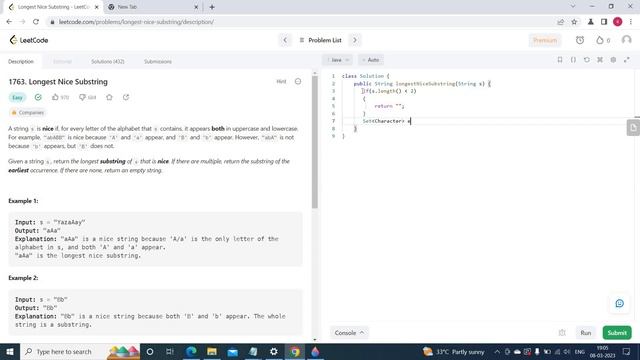Click the LeetCode logo
Image resolution: width=640 pixels, height=360 pixels.
click(x=29, y=40)
